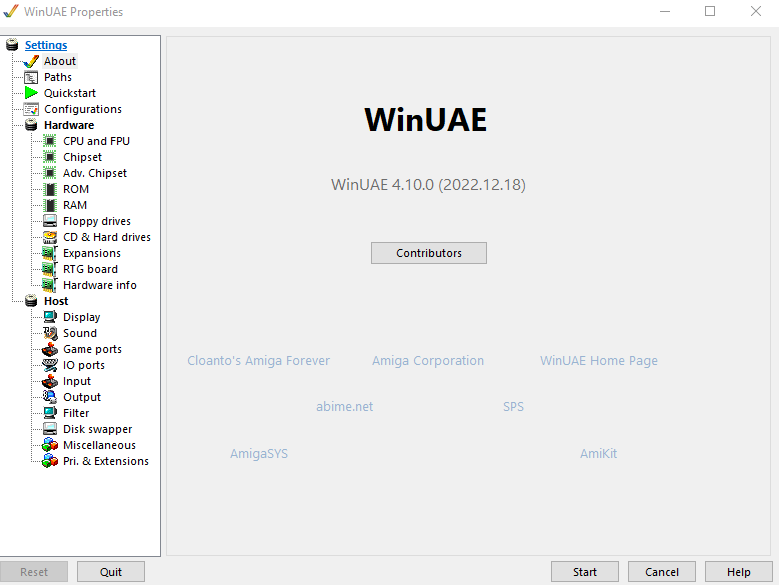779x585 pixels.
Task: Click the Game ports joystick icon
Action: pyautogui.click(x=50, y=349)
